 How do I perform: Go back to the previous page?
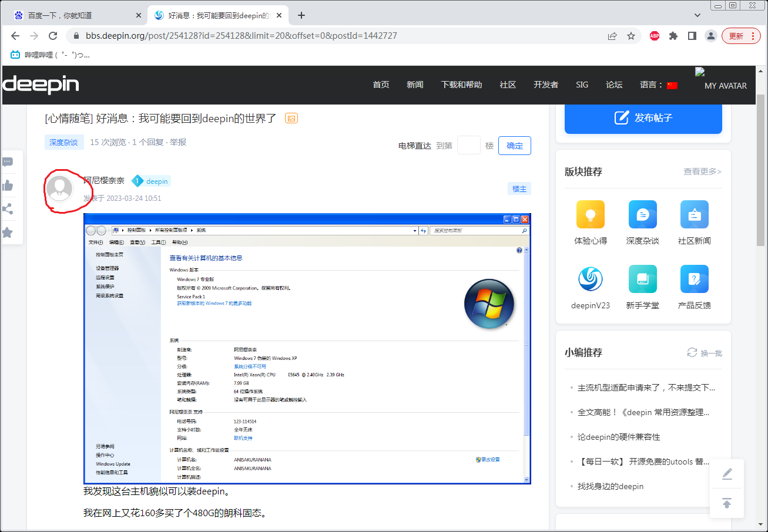coord(15,36)
